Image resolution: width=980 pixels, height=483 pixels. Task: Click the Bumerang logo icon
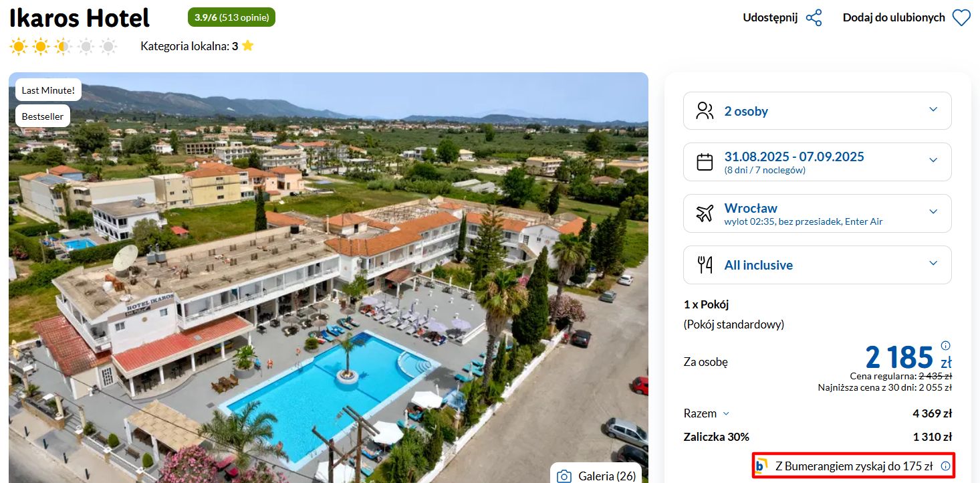761,466
